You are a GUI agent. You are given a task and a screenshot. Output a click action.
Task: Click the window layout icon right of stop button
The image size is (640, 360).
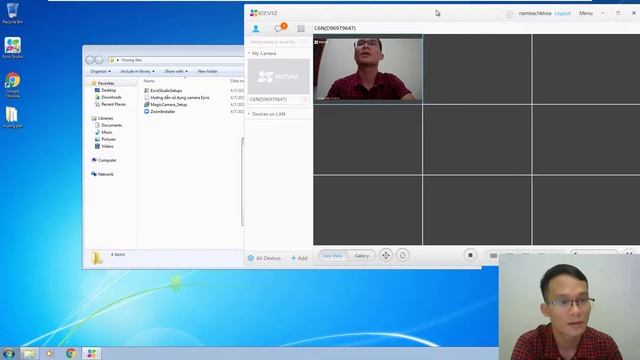point(493,256)
